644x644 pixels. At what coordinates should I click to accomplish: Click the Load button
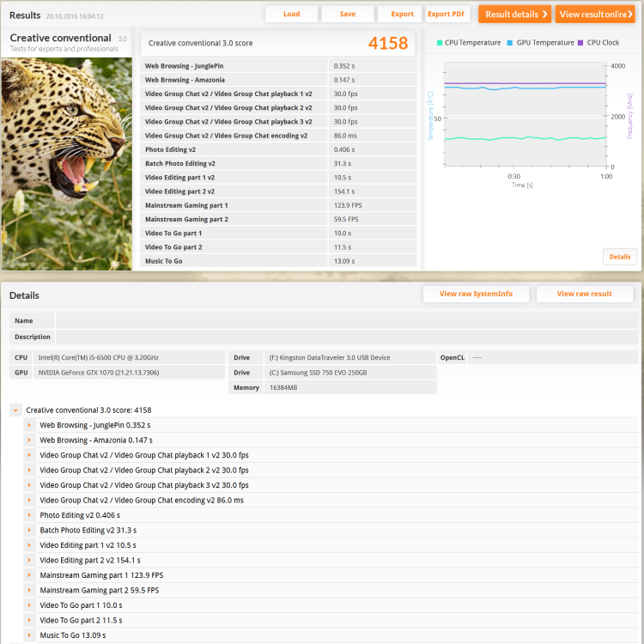pos(291,14)
